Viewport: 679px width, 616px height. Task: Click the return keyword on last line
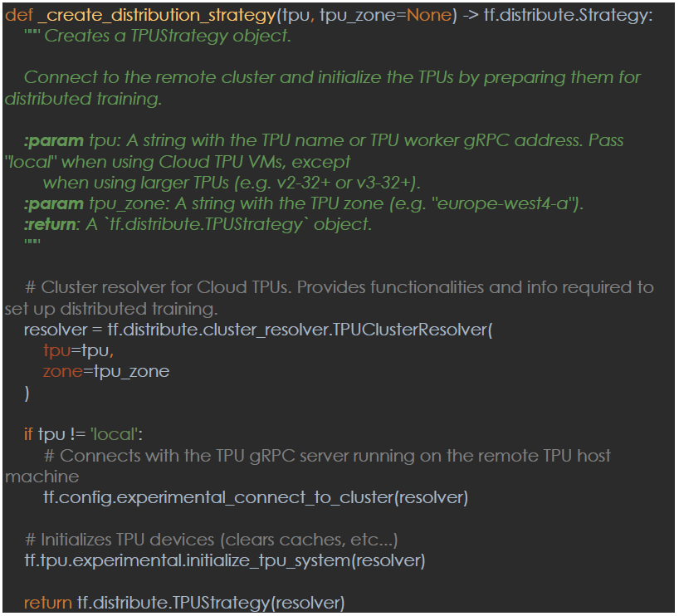pyautogui.click(x=47, y=603)
